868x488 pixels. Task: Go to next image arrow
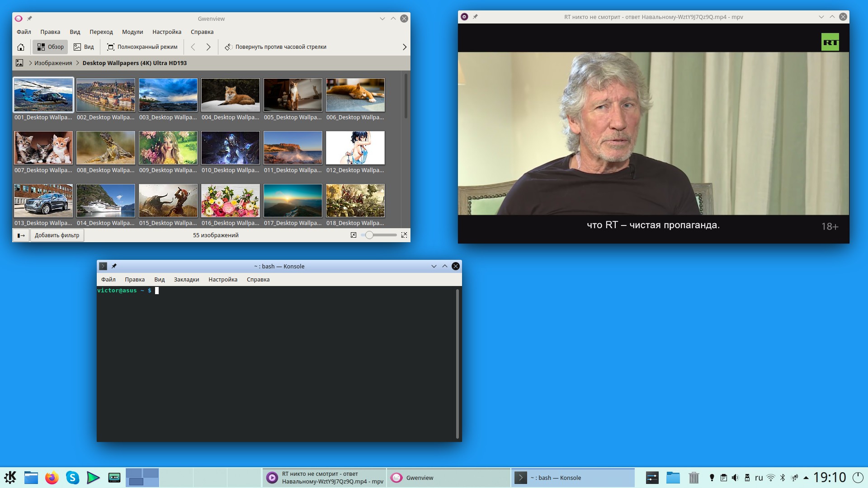(x=208, y=47)
